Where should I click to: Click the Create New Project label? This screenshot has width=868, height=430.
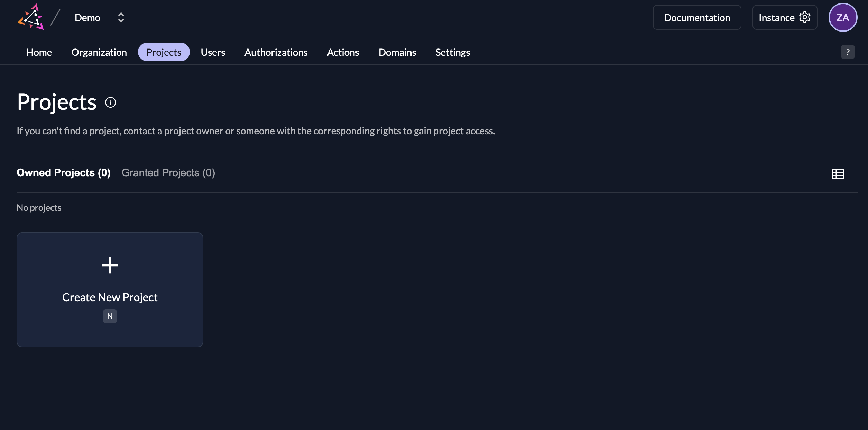tap(110, 297)
